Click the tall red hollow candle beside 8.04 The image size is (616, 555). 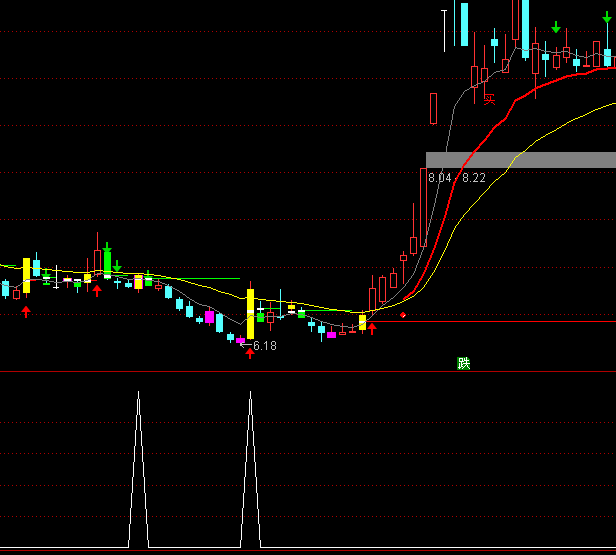tap(424, 206)
